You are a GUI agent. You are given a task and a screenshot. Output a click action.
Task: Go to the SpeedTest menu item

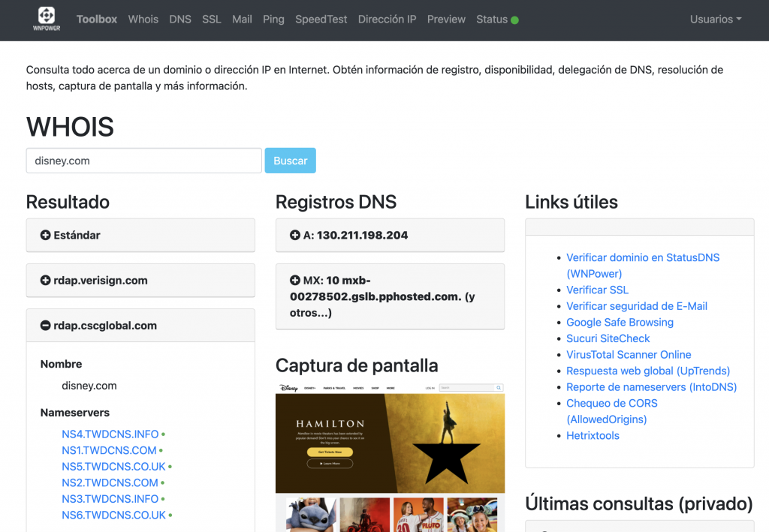click(x=321, y=19)
